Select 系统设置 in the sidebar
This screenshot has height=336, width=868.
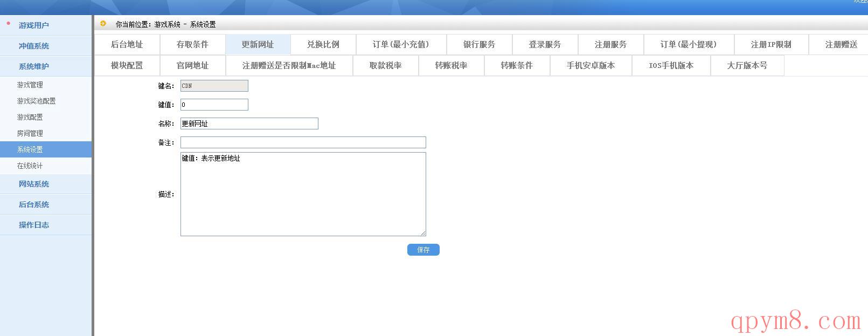[46, 149]
